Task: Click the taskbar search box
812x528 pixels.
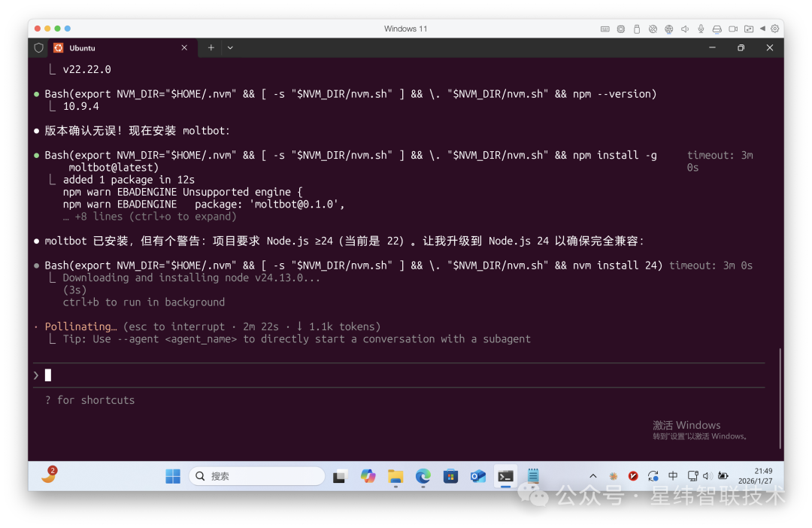Action: pos(256,476)
